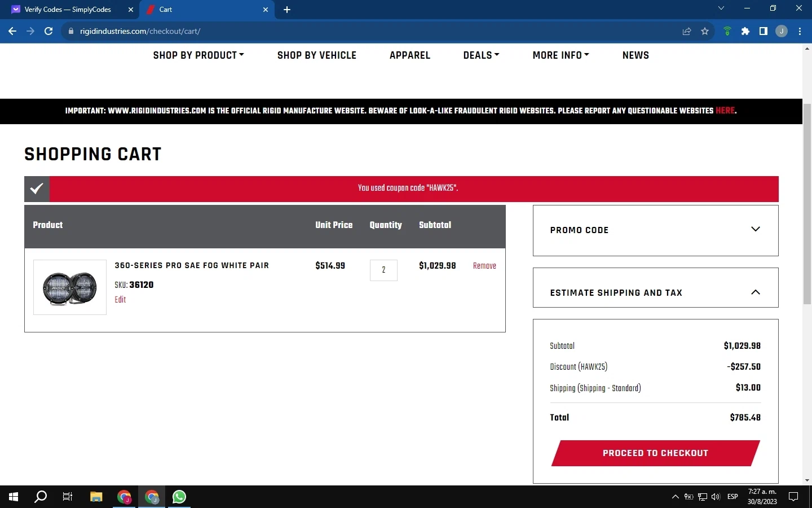Click the -$257.50 discount amount
The width and height of the screenshot is (812, 508).
click(x=744, y=367)
